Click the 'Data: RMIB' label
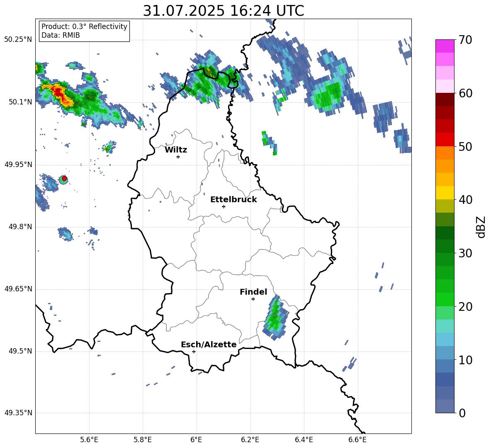The height and width of the screenshot is (448, 491). [61, 35]
